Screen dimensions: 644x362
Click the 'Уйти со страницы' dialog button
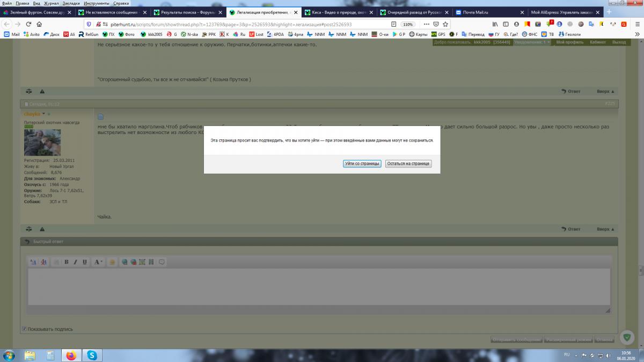362,164
